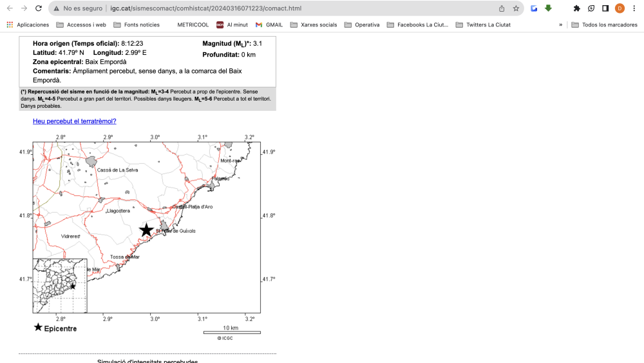The width and height of the screenshot is (644, 363).
Task: Open the Xarxes socials bookmark folder
Action: tap(314, 25)
